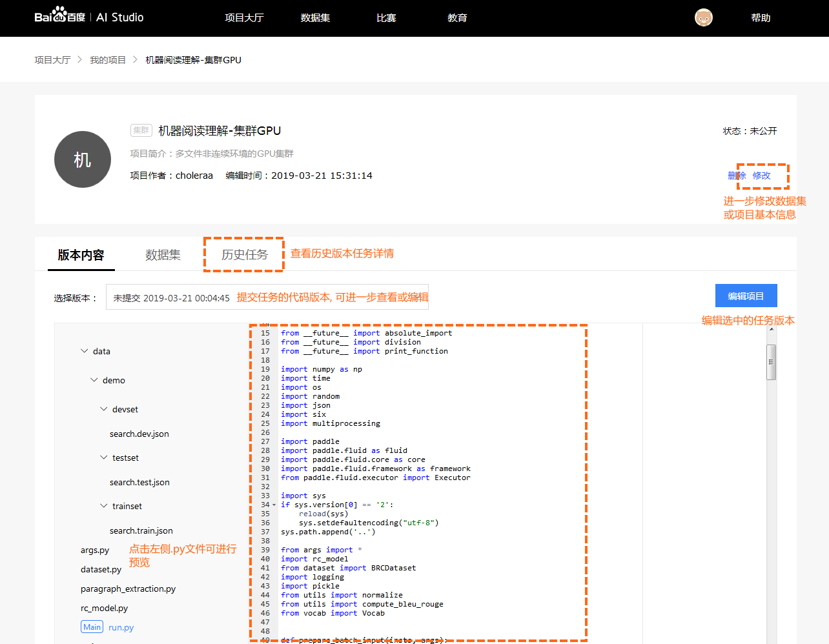Click the Main badge beside run.py
The width and height of the screenshot is (829, 644).
(92, 627)
